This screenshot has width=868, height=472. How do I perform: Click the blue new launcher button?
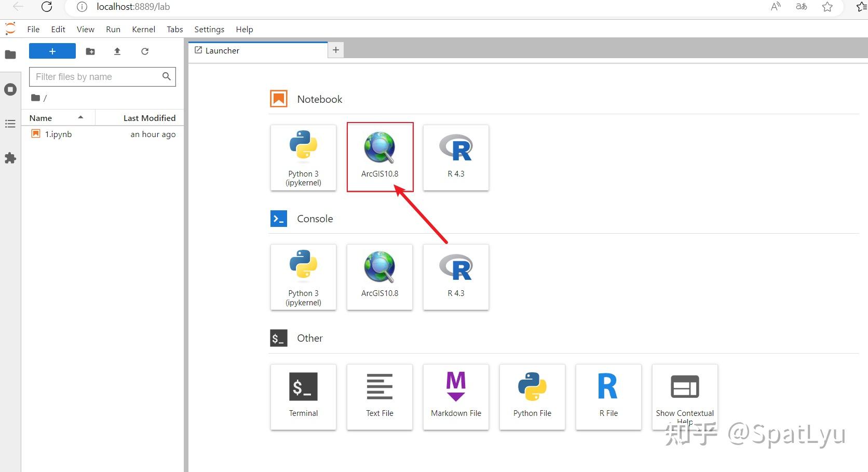52,51
